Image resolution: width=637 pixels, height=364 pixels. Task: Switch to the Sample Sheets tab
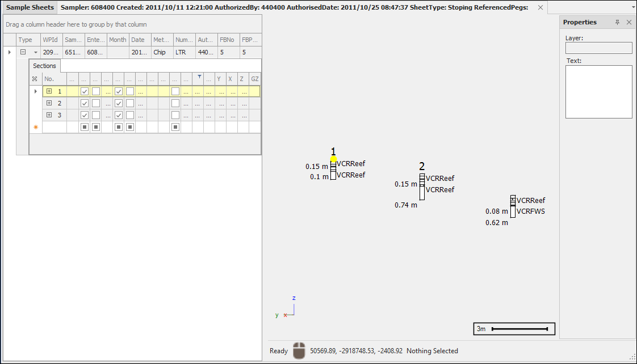[29, 7]
